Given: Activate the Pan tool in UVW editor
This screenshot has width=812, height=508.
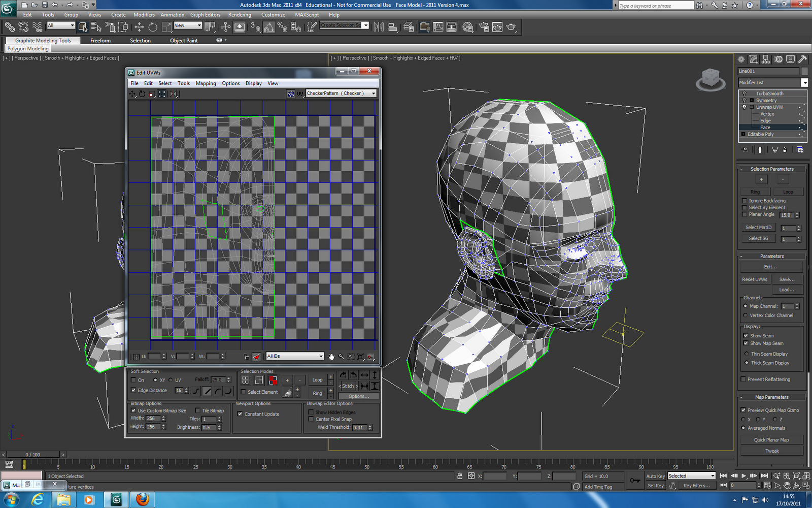Looking at the screenshot, I should point(331,356).
